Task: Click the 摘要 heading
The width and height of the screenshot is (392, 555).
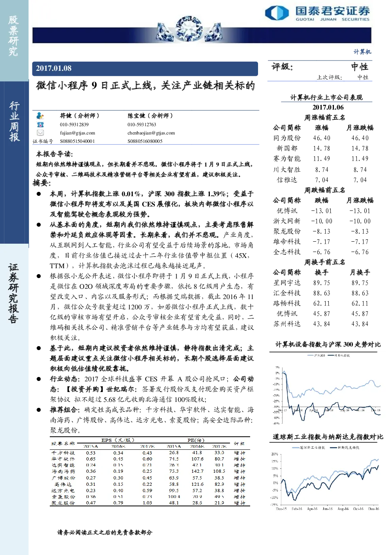Action: click(x=41, y=183)
